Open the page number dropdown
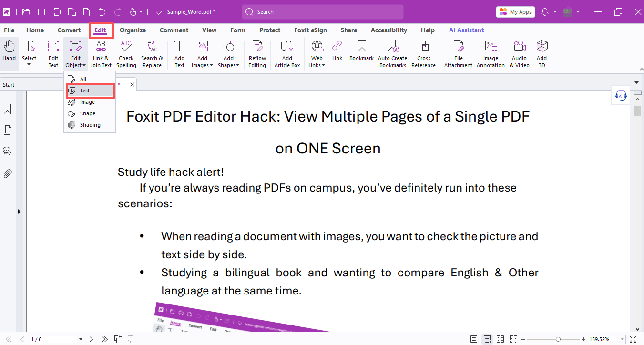 [81, 339]
